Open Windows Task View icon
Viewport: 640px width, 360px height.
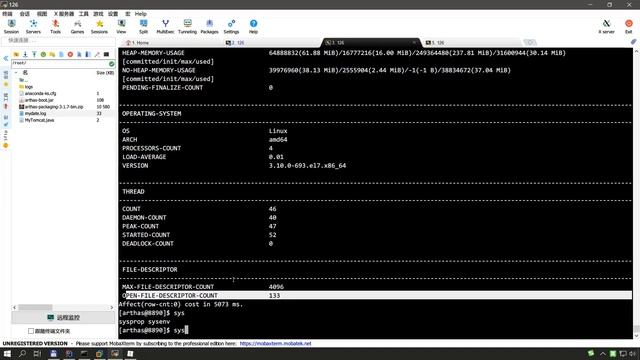(x=37, y=353)
